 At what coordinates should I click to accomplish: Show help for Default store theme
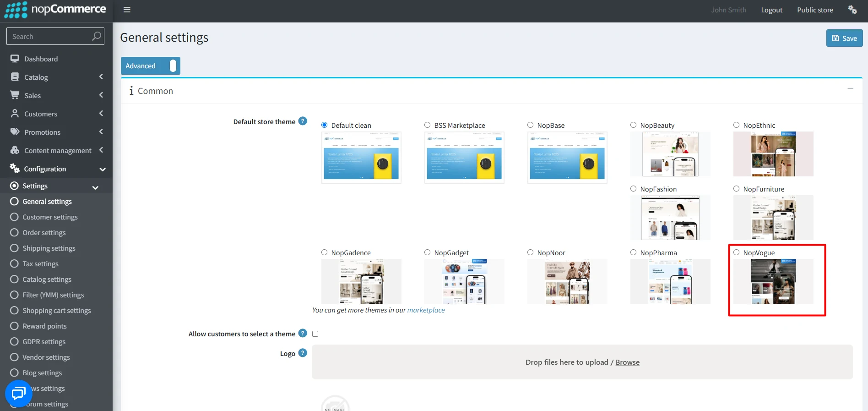click(303, 121)
